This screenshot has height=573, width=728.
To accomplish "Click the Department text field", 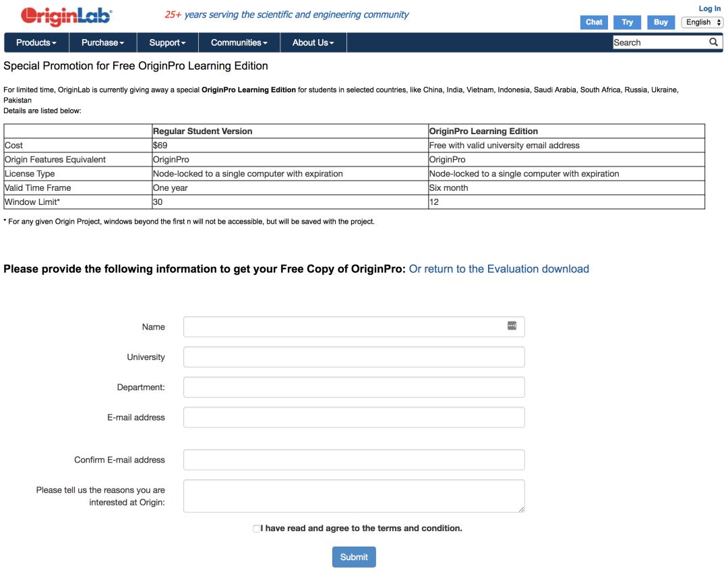I will (354, 388).
